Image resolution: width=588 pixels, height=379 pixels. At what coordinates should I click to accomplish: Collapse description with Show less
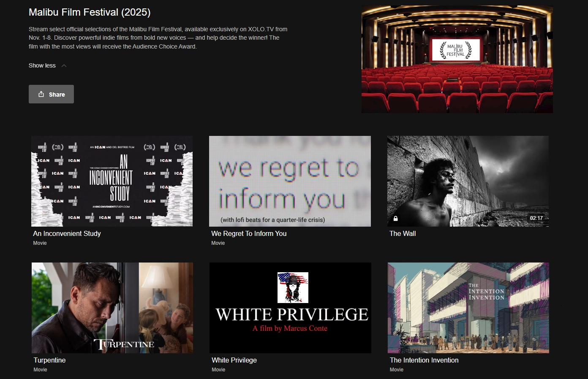tap(42, 65)
